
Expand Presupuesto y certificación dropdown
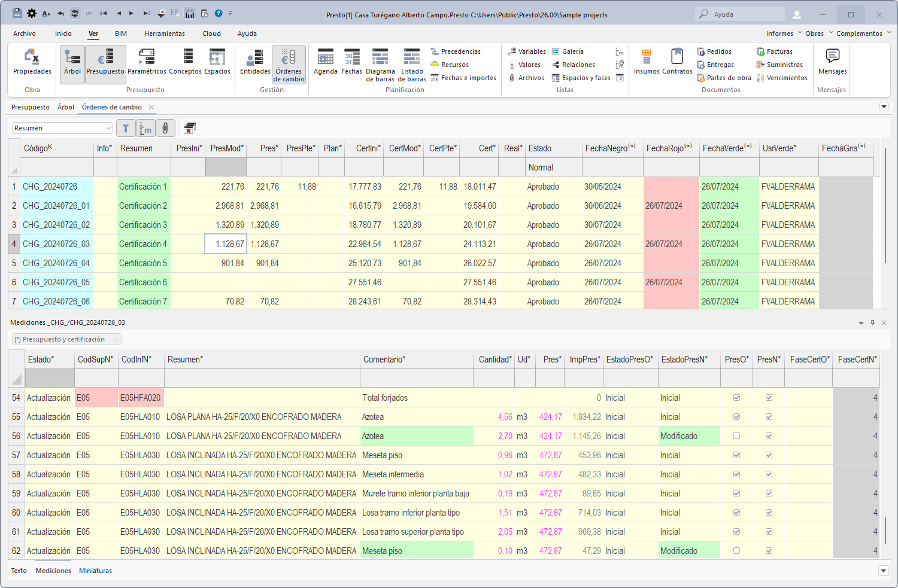(116, 339)
